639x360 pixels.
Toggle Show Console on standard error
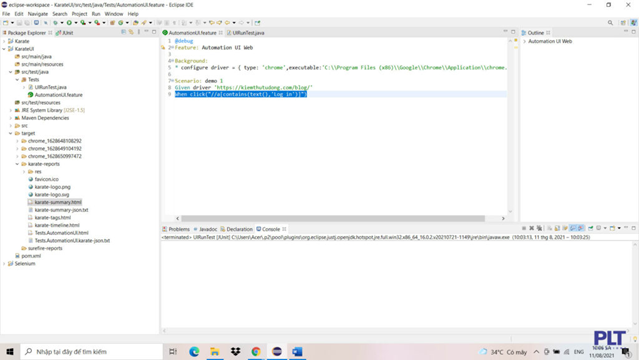[x=581, y=228]
